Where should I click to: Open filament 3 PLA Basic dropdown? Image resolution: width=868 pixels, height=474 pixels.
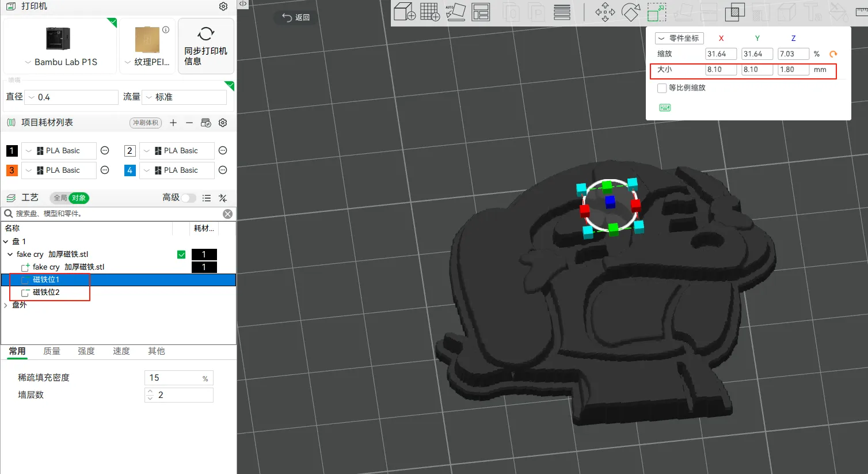click(59, 170)
